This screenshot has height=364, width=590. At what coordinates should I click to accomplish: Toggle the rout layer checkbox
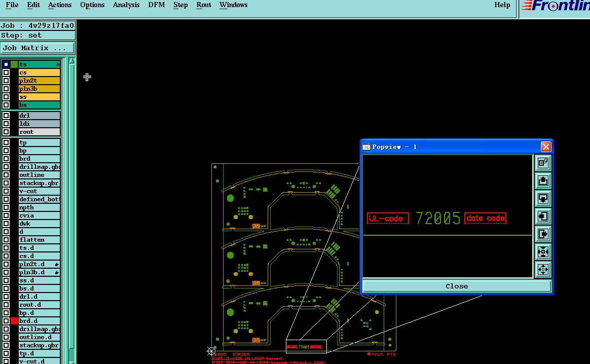click(6, 132)
